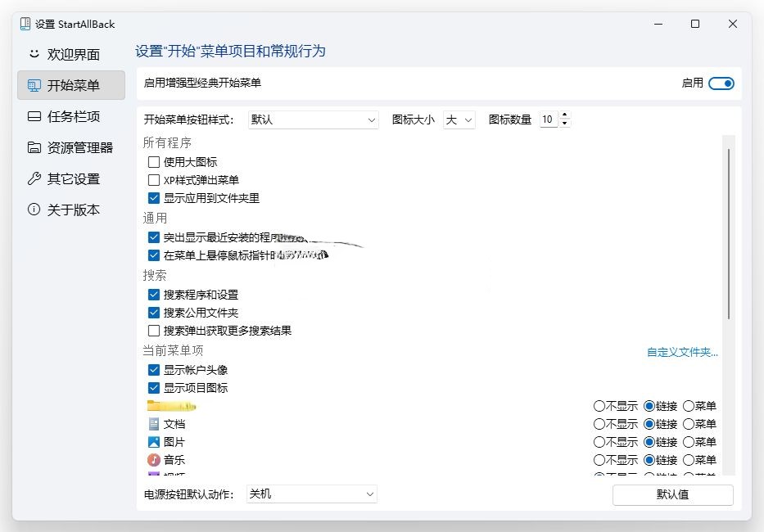764x532 pixels.
Task: Go to the 任务栏项 taskbar section
Action: pos(71,116)
